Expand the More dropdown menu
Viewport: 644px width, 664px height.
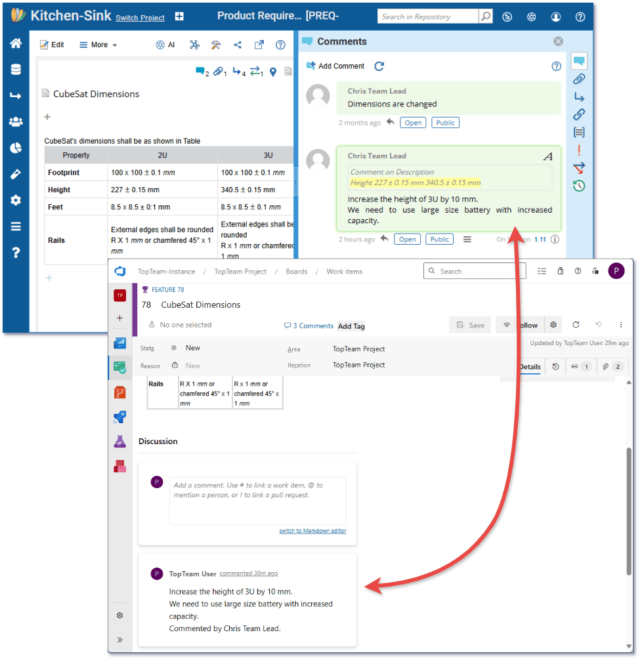click(x=98, y=45)
